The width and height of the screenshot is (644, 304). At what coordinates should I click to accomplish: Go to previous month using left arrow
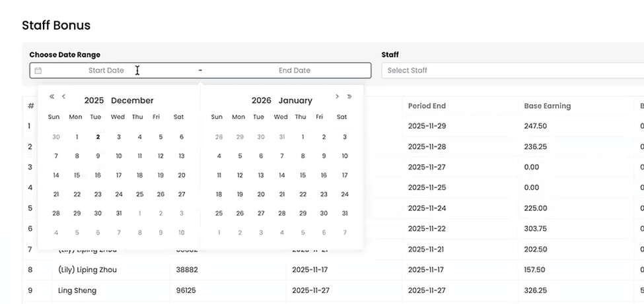[x=64, y=97]
